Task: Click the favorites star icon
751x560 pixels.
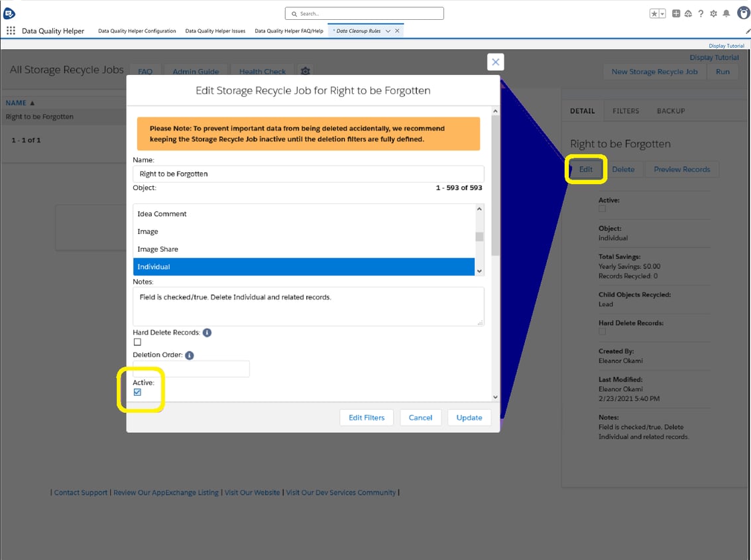Action: click(x=654, y=14)
